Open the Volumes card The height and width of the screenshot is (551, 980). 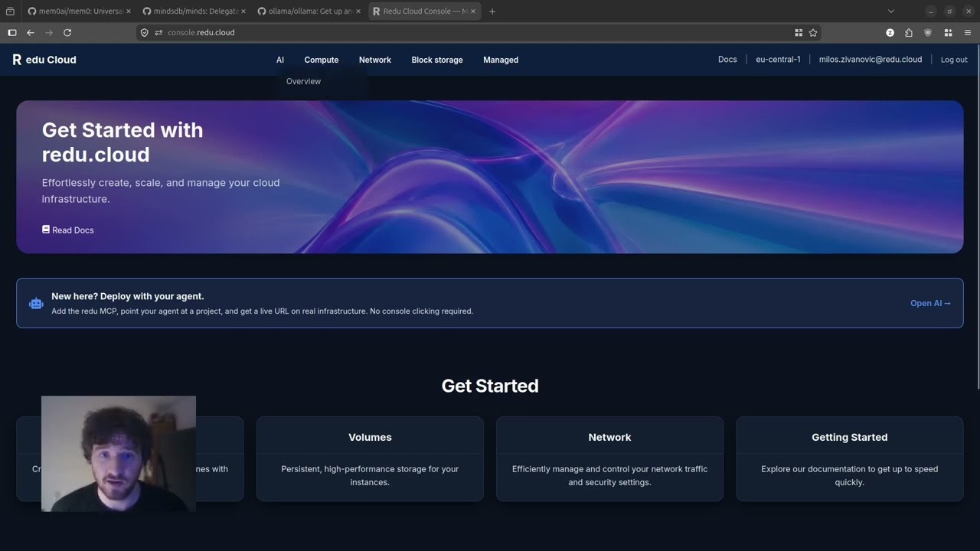tap(370, 459)
